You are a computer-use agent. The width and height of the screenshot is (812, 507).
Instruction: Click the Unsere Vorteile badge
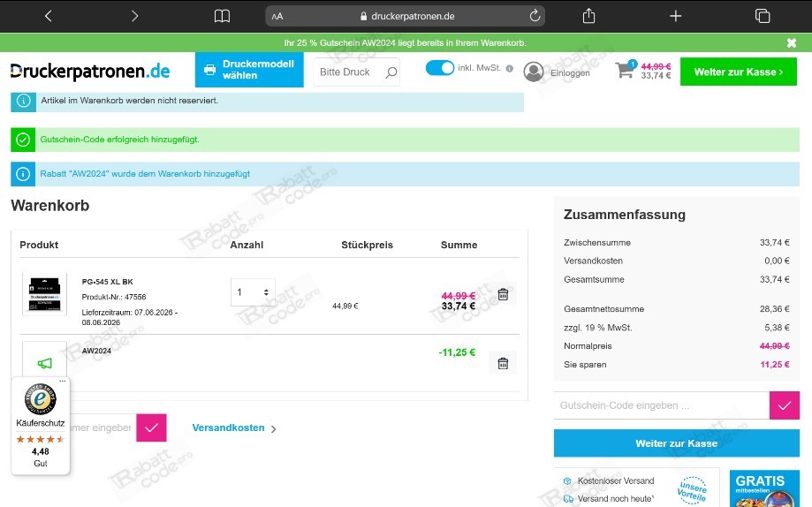693,489
